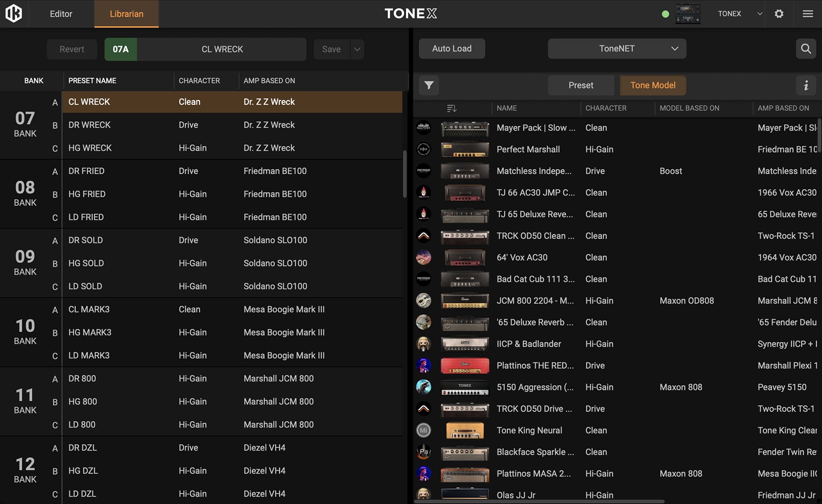Click the Save button
The width and height of the screenshot is (822, 504).
click(x=331, y=49)
